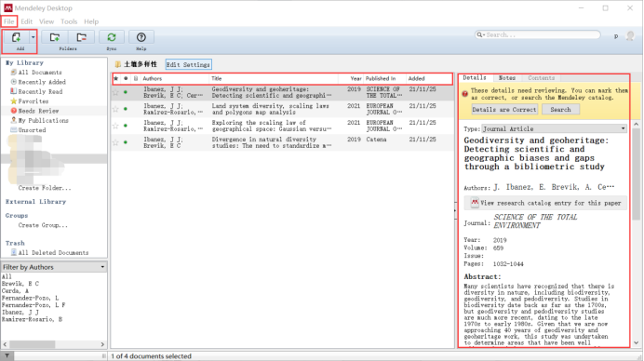This screenshot has width=644, height=361.
Task: Click the remove folder toolbar icon
Action: [x=81, y=37]
